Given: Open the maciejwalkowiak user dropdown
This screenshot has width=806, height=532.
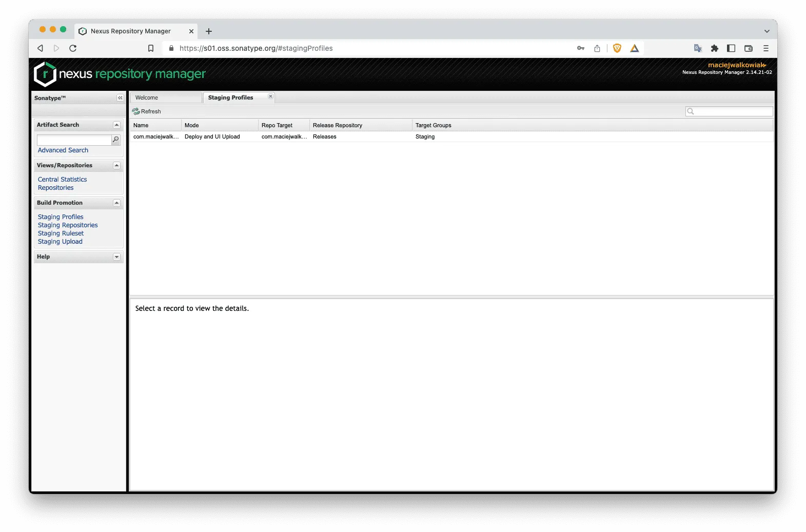Looking at the screenshot, I should pyautogui.click(x=737, y=65).
